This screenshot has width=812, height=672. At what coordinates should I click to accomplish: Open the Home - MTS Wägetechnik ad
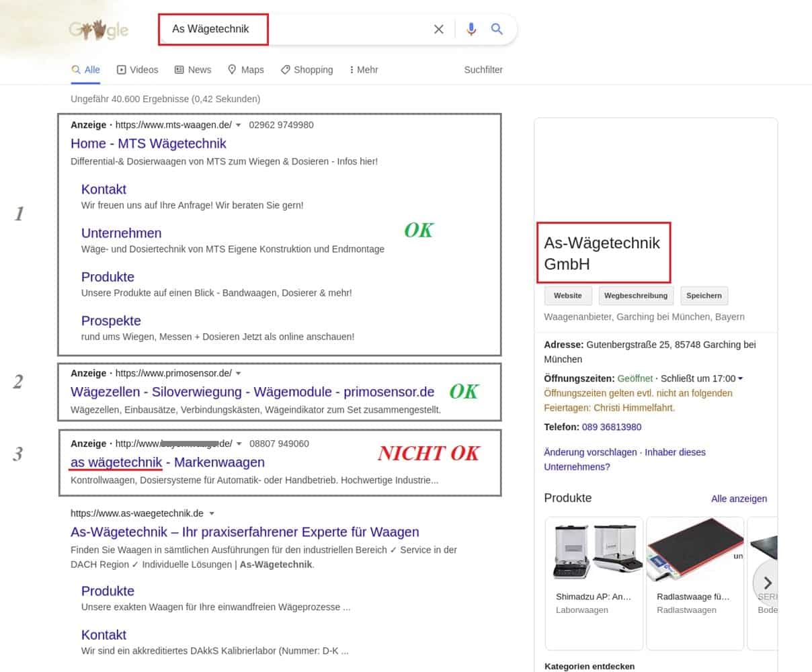[x=149, y=143]
